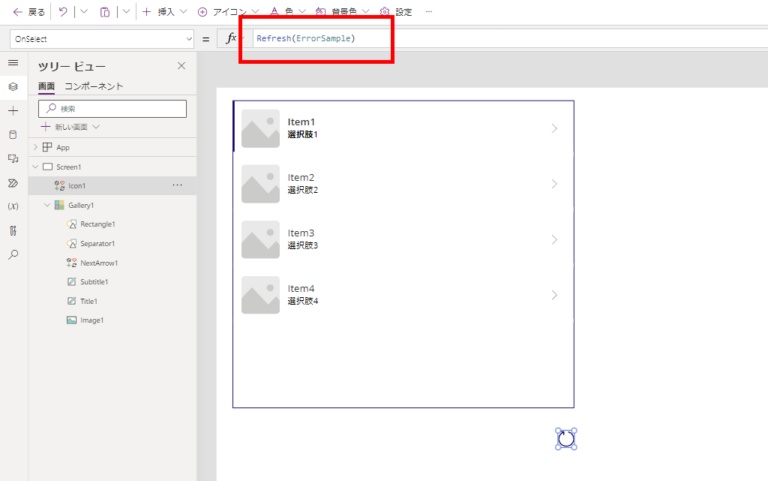Open the more options ellipsis for Icon1
768x481 pixels.
(x=178, y=185)
